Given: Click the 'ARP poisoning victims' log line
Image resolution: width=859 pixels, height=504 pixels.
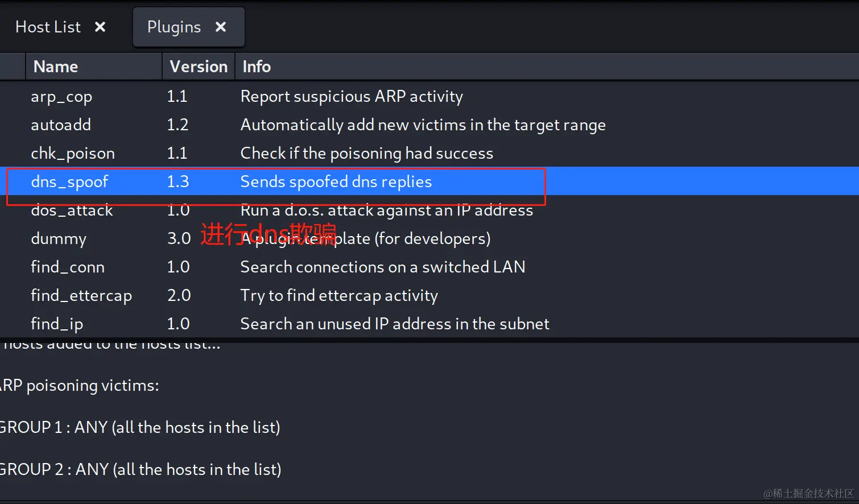Looking at the screenshot, I should 79,386.
